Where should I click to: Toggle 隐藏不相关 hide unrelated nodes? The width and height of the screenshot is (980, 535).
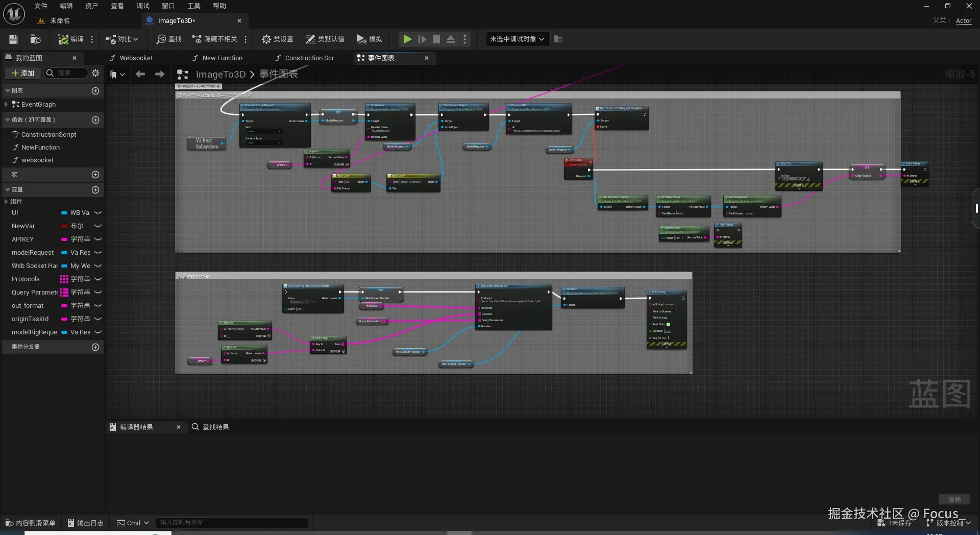pos(214,39)
